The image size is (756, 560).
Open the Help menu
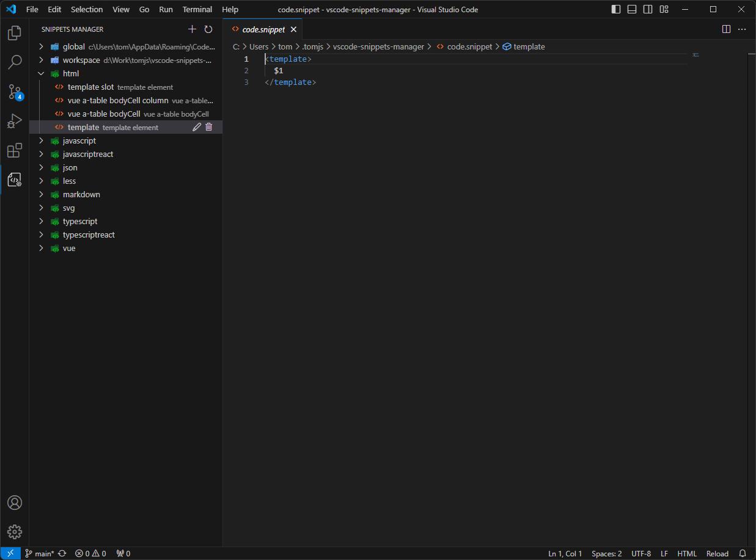pos(230,9)
